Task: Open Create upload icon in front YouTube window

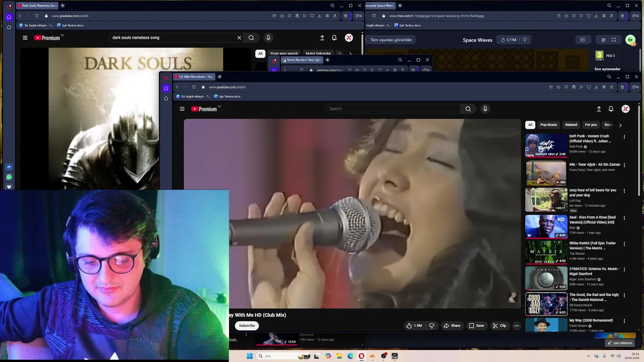Action: pyautogui.click(x=599, y=109)
